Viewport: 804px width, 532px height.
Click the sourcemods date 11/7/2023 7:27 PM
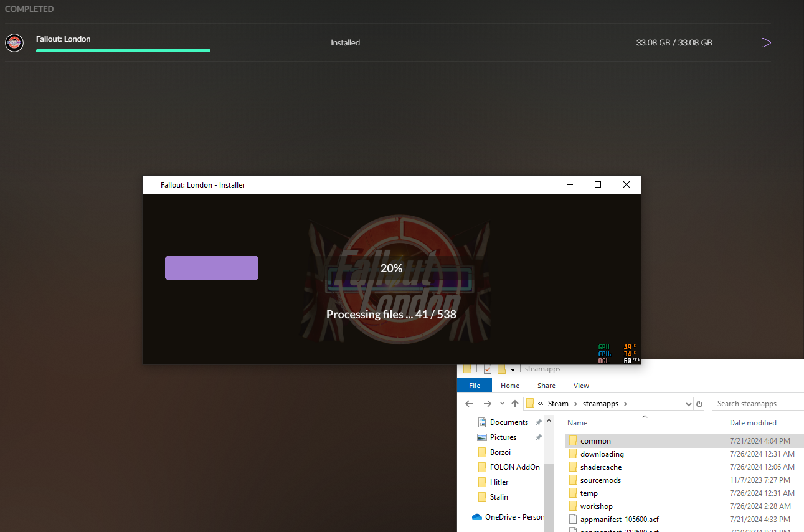point(760,480)
